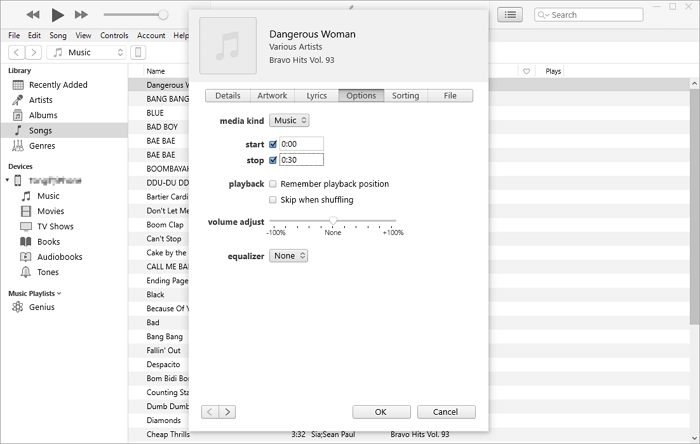Viewport: 700px width, 444px height.
Task: Open the list view icon button
Action: point(510,15)
